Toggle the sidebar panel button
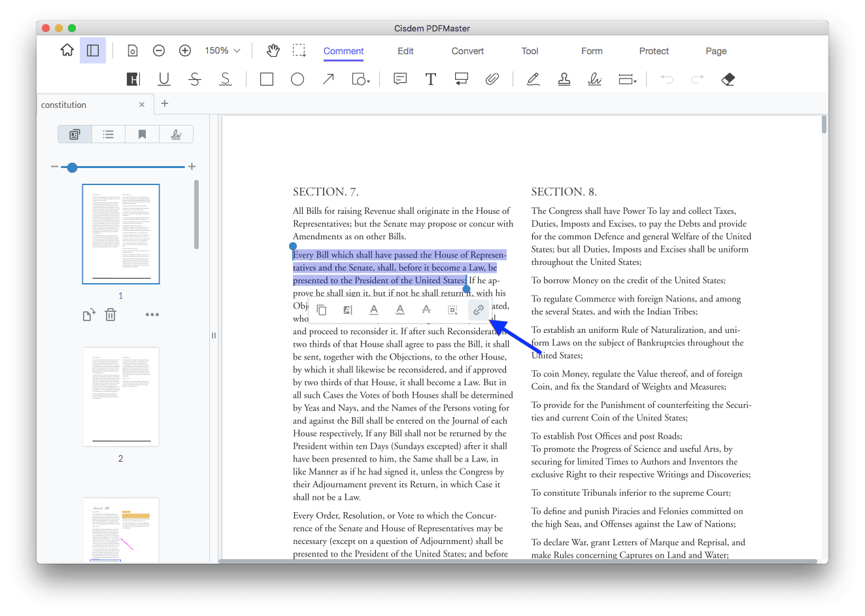 pyautogui.click(x=93, y=50)
